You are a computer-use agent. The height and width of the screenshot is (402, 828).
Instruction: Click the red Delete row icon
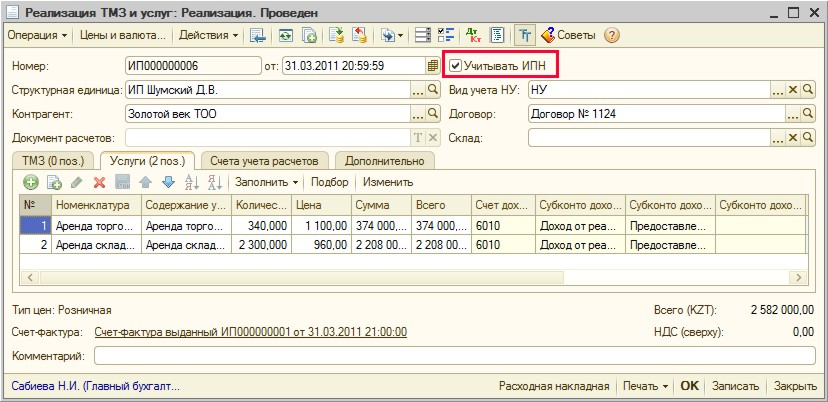click(x=99, y=182)
